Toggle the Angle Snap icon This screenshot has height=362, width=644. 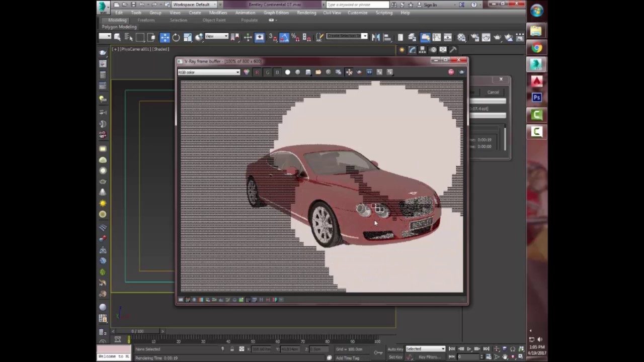point(284,37)
